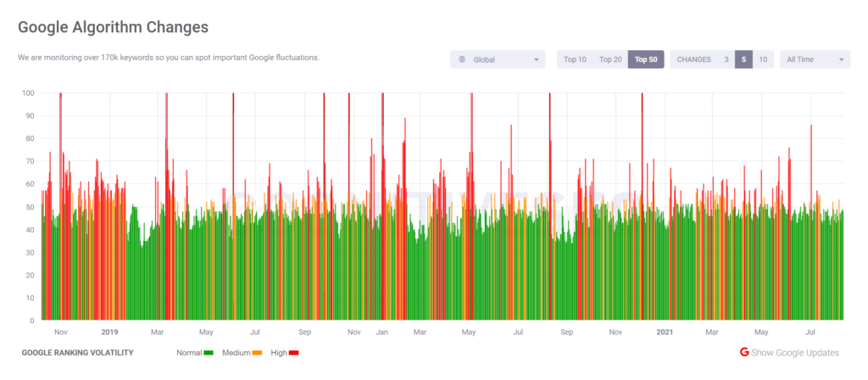Viewport: 868px width, 380px height.
Task: Click the GOOGLE RANKING VOLATILITY label
Action: [77, 353]
